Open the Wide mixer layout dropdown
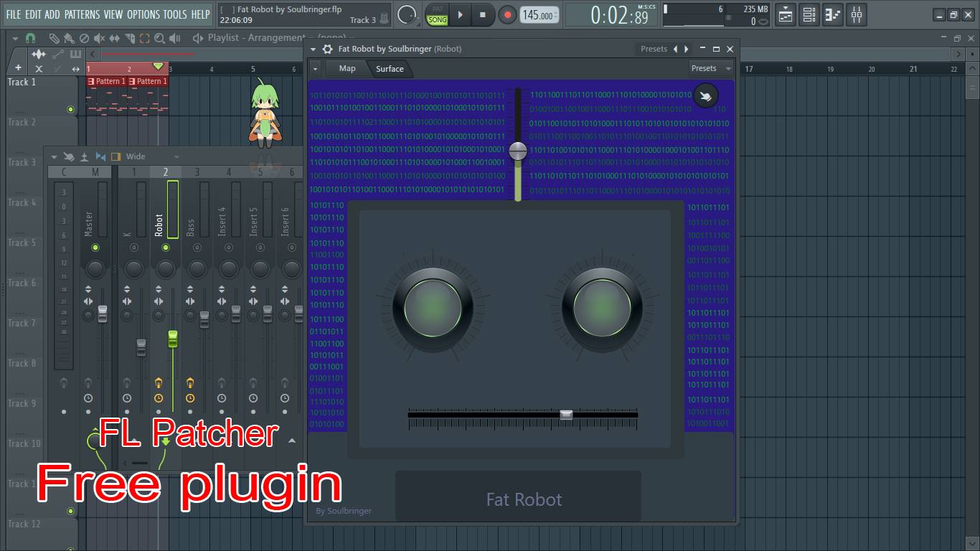The height and width of the screenshot is (551, 980). [x=153, y=156]
